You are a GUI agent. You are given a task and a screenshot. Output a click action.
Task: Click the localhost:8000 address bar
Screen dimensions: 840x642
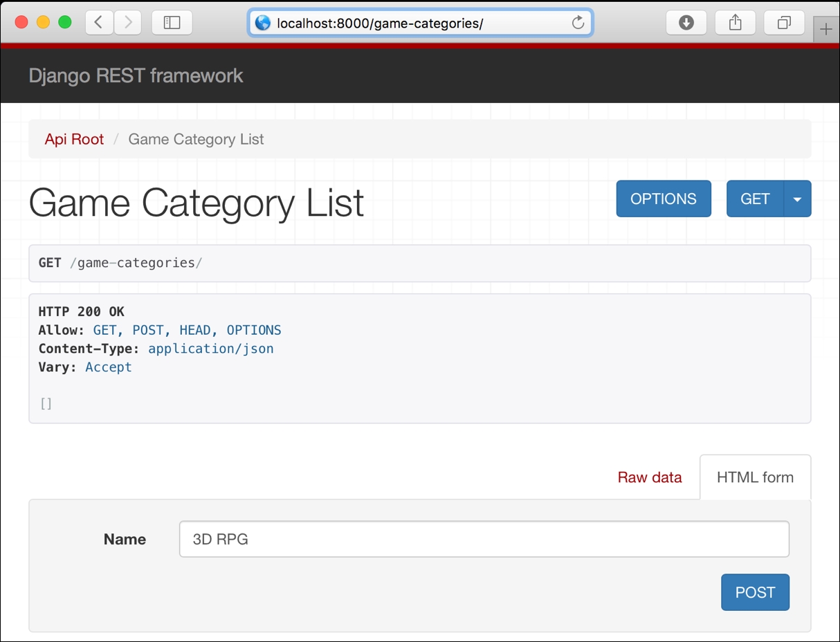415,23
